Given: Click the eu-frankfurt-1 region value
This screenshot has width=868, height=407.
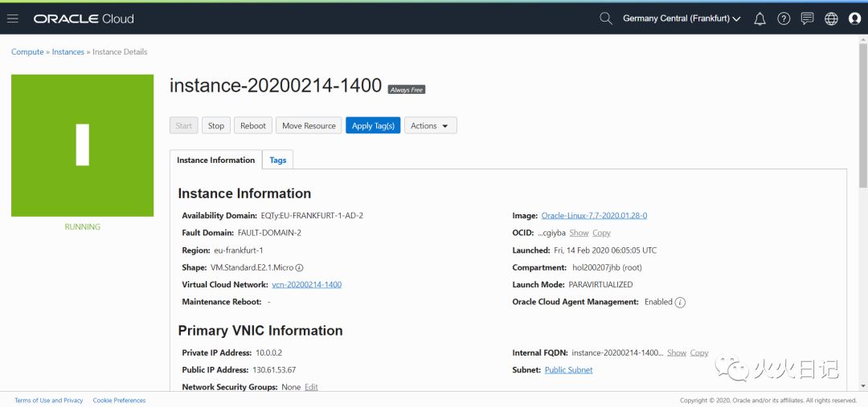Looking at the screenshot, I should 239,250.
